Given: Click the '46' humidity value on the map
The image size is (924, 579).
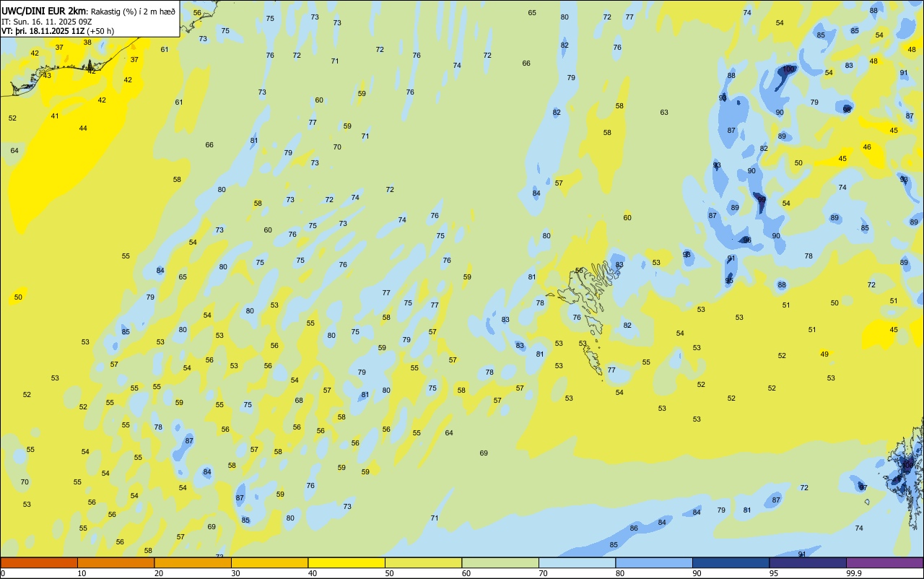Looking at the screenshot, I should [867, 147].
